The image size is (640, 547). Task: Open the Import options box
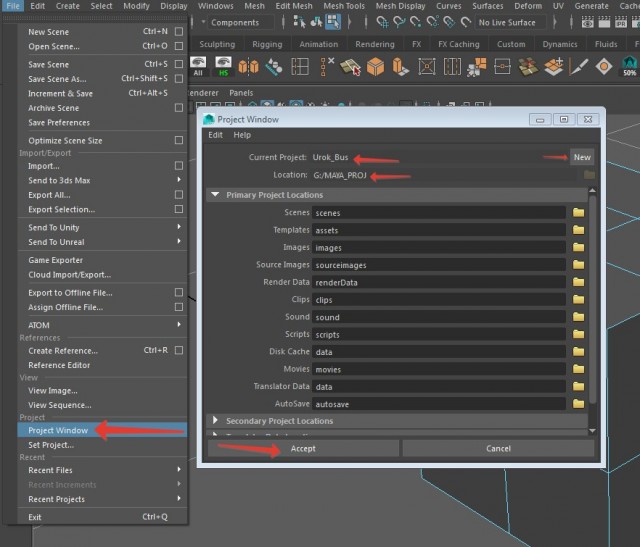point(179,165)
